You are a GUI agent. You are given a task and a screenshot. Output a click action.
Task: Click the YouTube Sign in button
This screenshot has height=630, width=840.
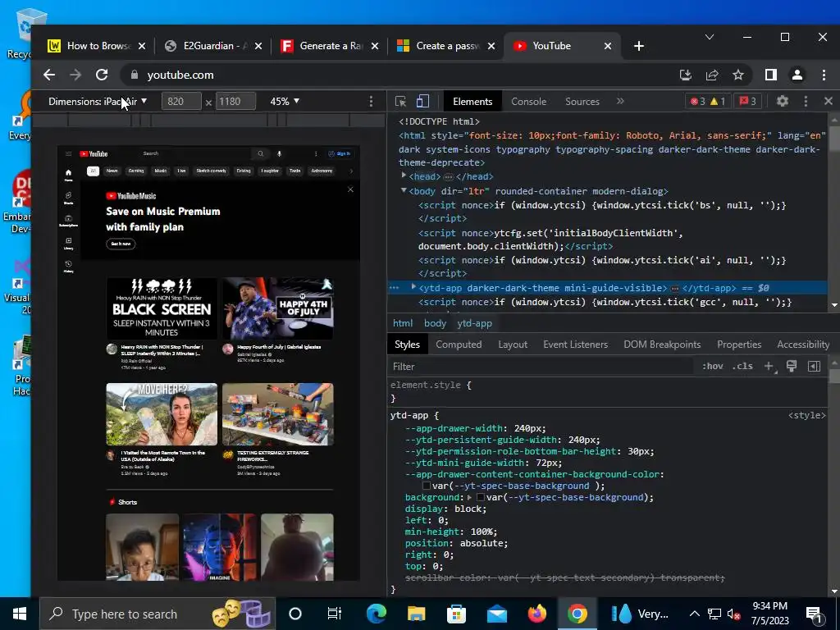click(340, 153)
